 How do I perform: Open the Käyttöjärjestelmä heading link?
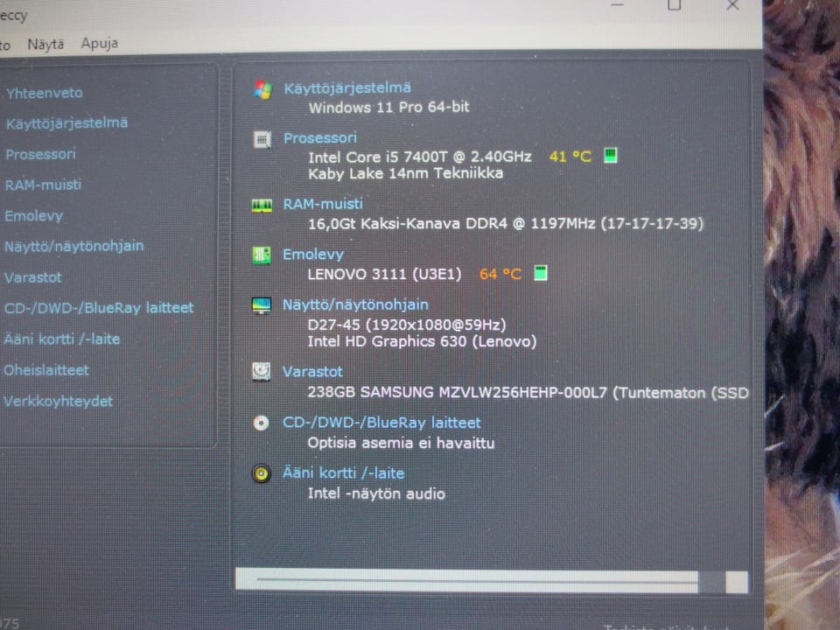point(347,88)
